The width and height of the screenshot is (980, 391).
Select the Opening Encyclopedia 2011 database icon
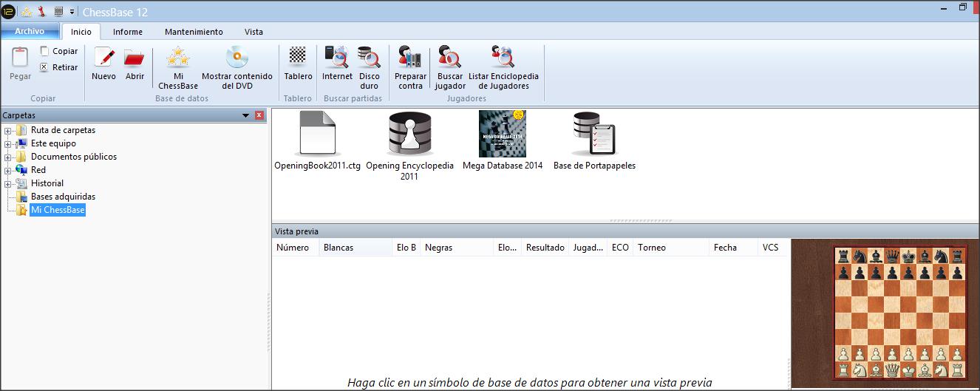[409, 134]
